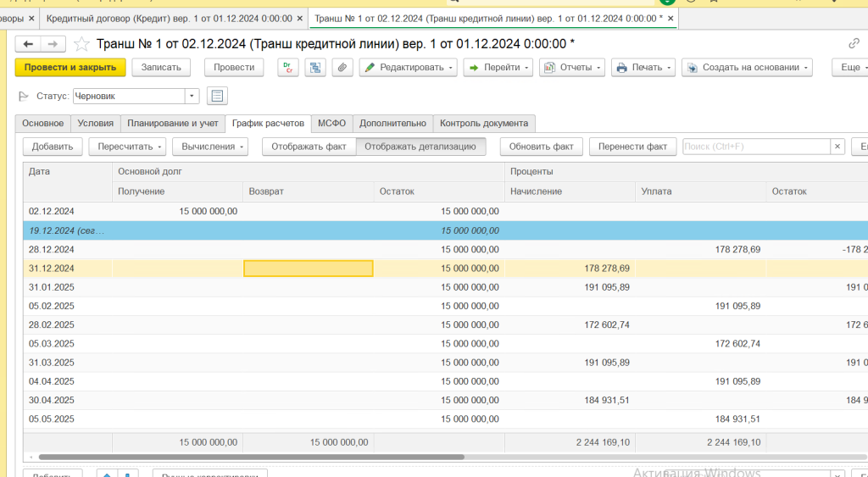Click the chain link icon at top right
This screenshot has height=477, width=868.
pyautogui.click(x=854, y=44)
